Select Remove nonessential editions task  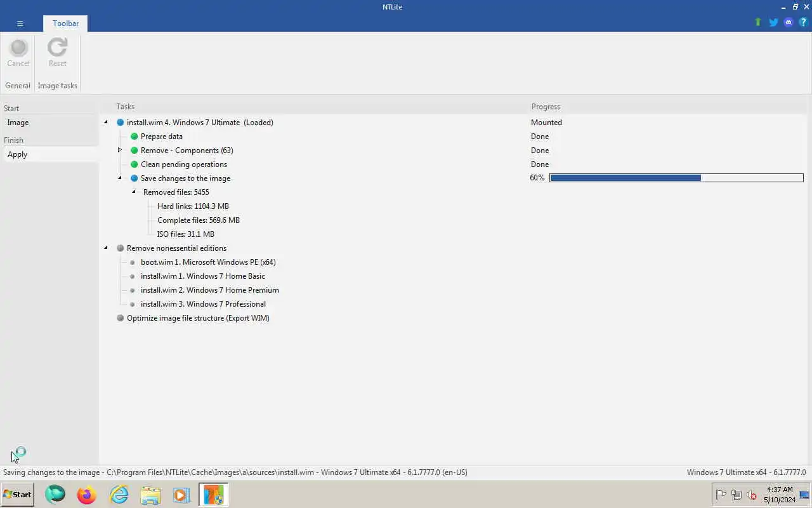pos(176,248)
